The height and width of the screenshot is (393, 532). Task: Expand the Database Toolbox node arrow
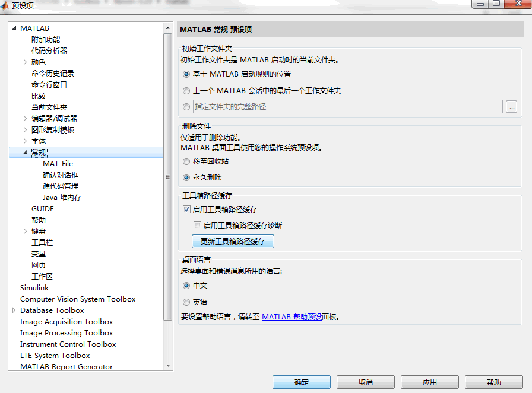14,310
